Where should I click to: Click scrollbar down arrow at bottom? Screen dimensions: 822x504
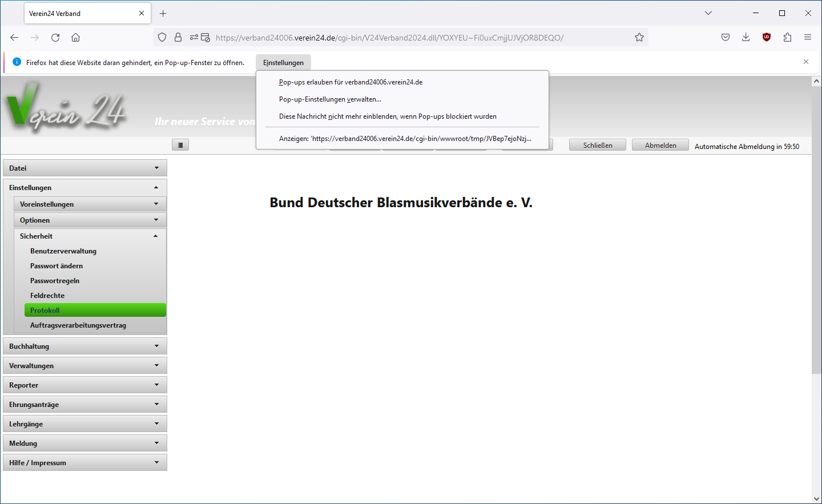coord(816,498)
